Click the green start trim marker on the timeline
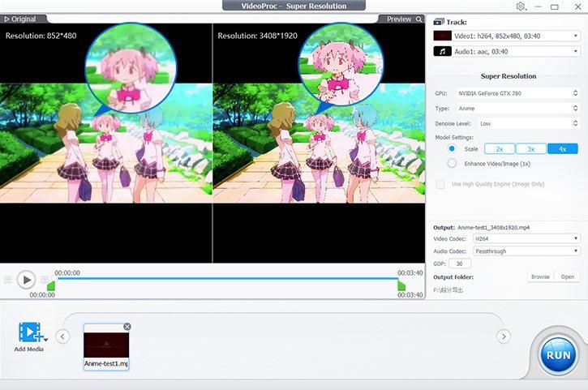 click(x=51, y=285)
